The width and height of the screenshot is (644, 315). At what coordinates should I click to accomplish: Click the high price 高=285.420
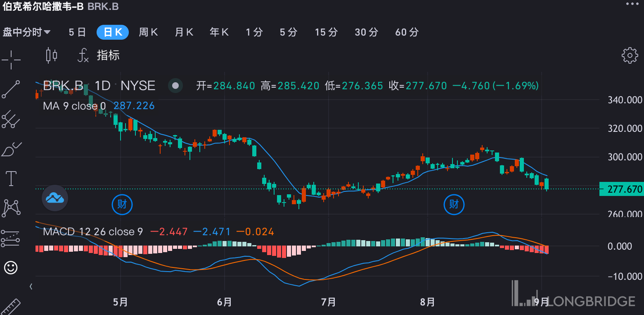point(290,86)
